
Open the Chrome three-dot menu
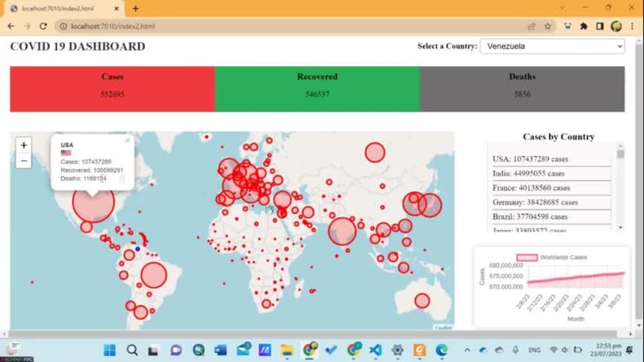(632, 26)
